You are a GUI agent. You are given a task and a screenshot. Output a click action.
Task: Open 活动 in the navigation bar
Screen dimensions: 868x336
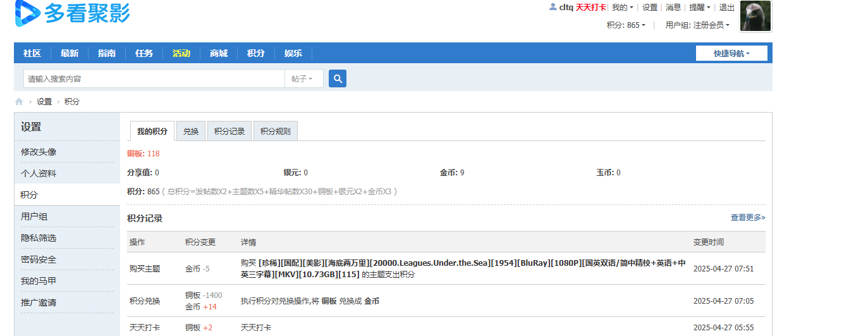[x=181, y=53]
